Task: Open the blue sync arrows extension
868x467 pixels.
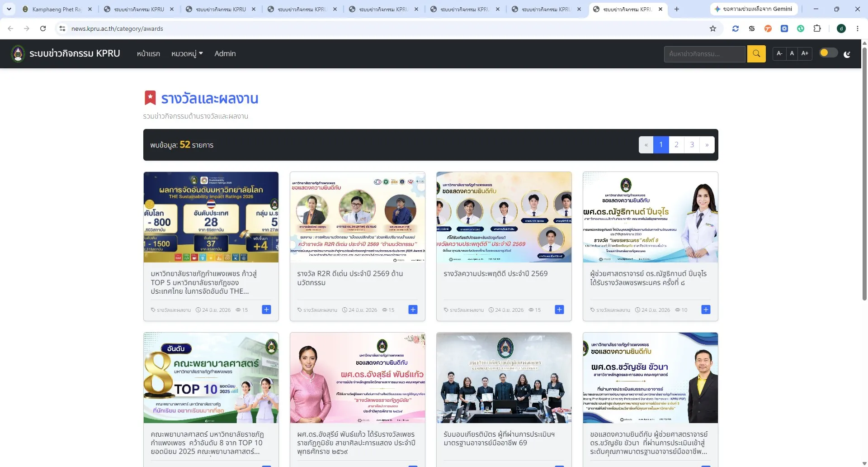Action: (736, 29)
